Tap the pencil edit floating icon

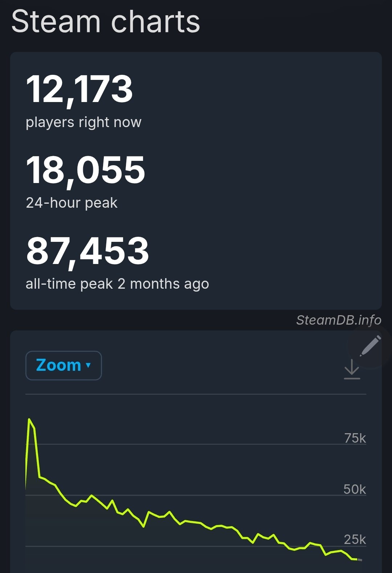pyautogui.click(x=370, y=346)
